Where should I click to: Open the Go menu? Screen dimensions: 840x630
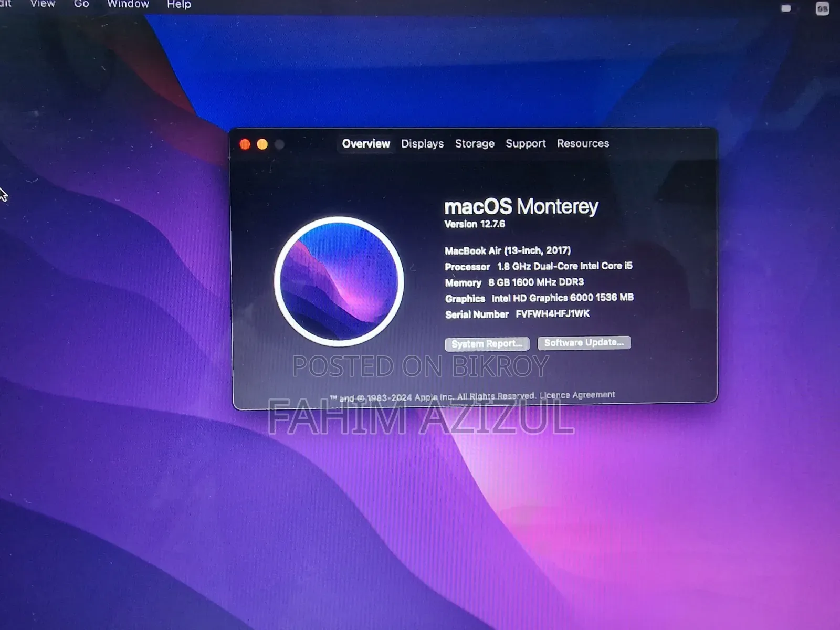81,4
